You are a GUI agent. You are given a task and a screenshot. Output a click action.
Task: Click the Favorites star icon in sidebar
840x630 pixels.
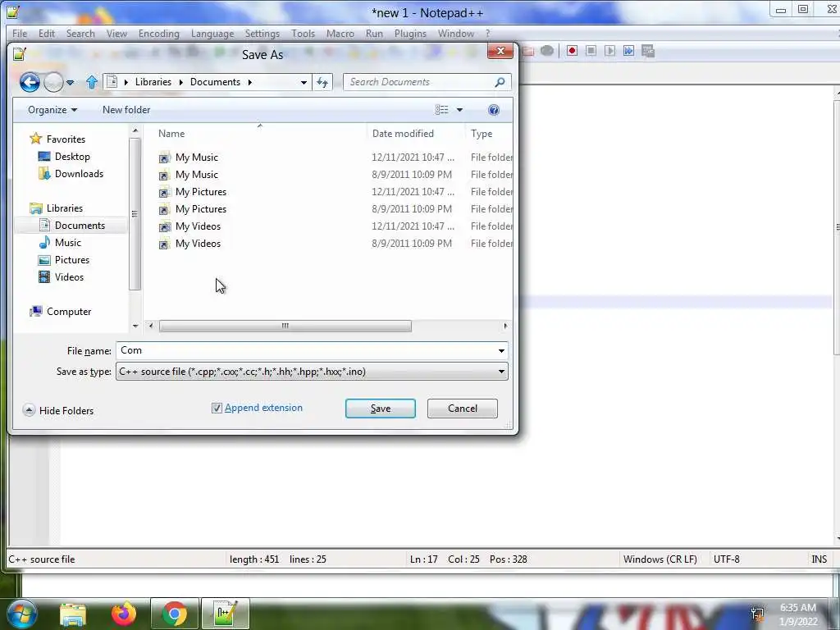(x=35, y=139)
